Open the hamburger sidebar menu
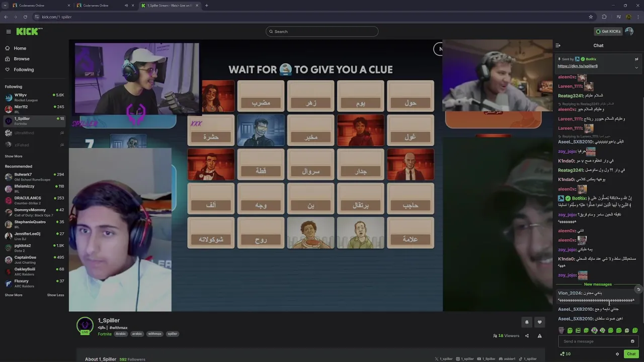The width and height of the screenshot is (644, 362). click(x=9, y=31)
